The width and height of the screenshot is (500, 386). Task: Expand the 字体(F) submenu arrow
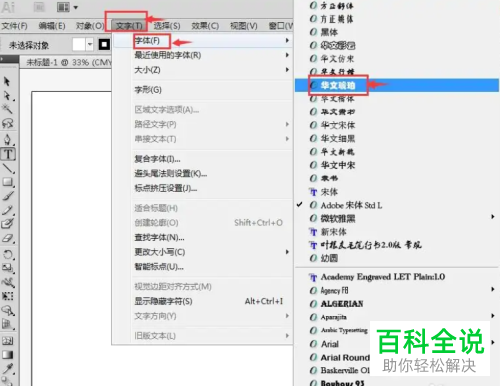click(287, 40)
